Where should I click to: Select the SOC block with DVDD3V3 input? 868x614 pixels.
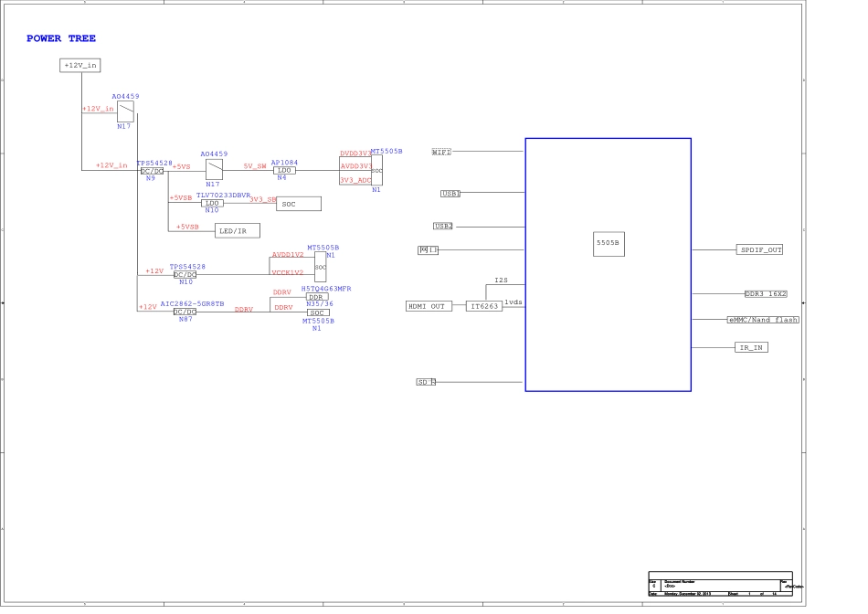coord(376,170)
